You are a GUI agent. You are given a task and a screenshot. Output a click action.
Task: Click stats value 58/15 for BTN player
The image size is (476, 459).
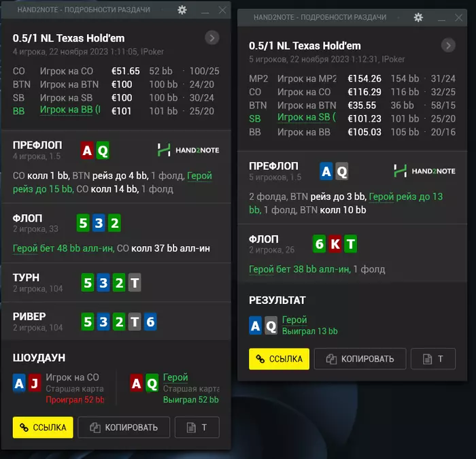[x=443, y=105]
